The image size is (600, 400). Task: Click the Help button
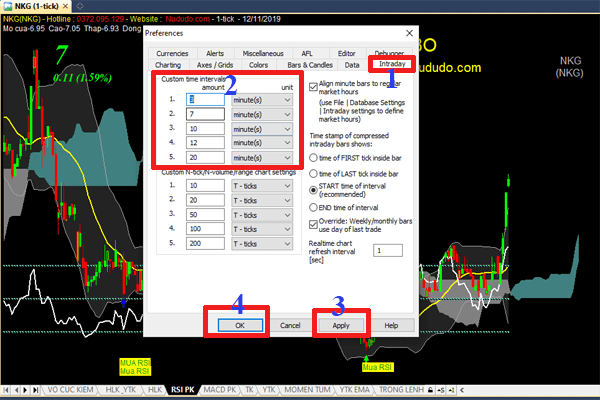(x=391, y=325)
